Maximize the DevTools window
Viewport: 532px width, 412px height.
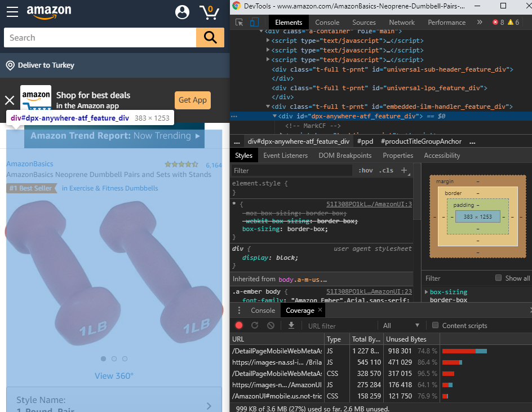(x=503, y=6)
